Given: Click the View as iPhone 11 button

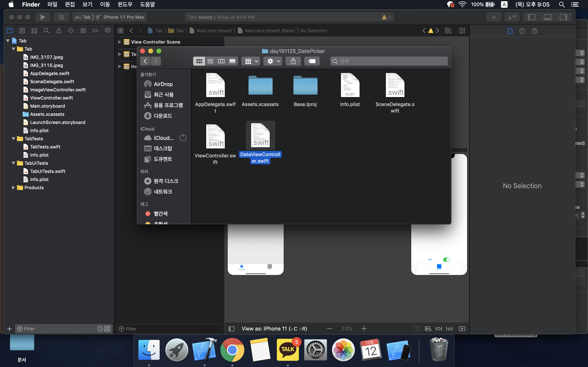Looking at the screenshot, I should coord(274,329).
